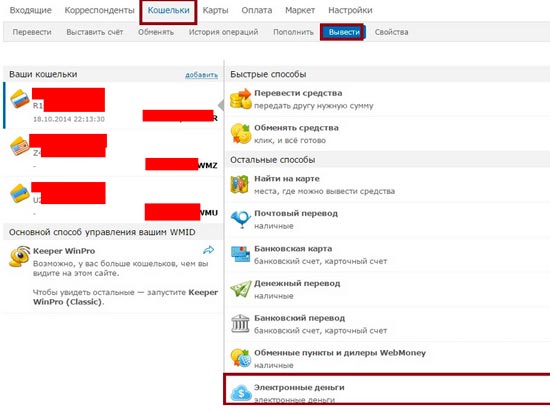Switch to the Маркет tab
The height and width of the screenshot is (413, 550).
pyautogui.click(x=300, y=10)
